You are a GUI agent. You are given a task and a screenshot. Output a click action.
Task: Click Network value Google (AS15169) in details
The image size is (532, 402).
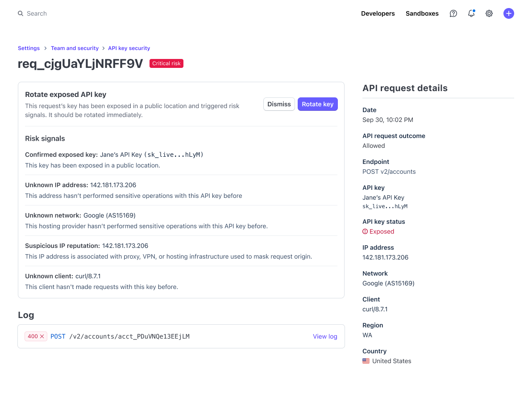point(388,283)
